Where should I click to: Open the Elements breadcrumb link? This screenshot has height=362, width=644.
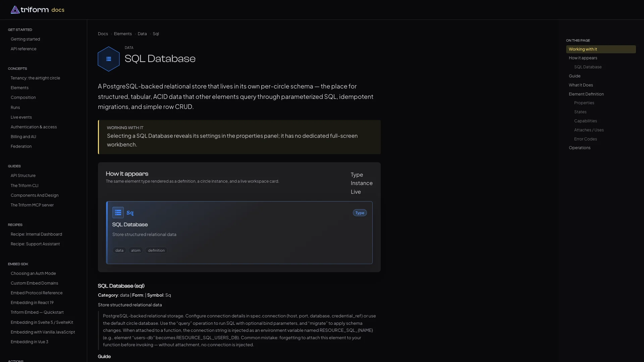[x=123, y=34]
